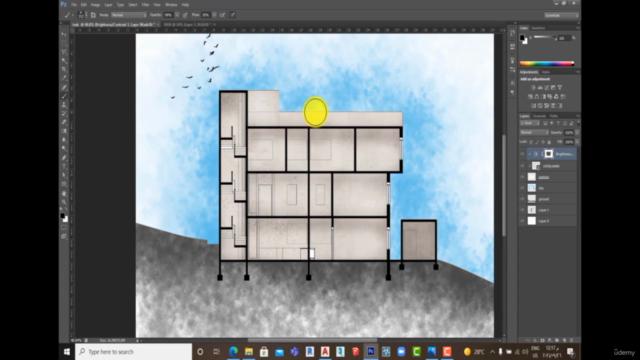Hide the Brightness/Contrast adjustment layer
The image size is (640, 360).
522,154
